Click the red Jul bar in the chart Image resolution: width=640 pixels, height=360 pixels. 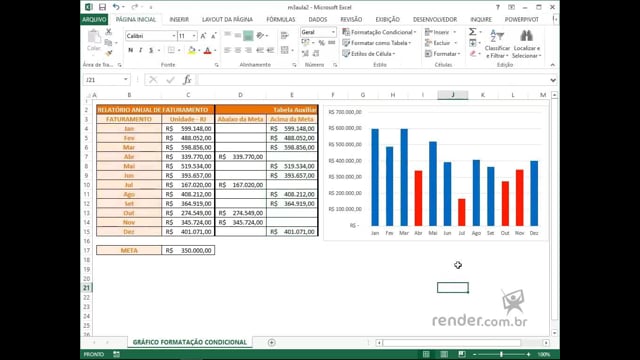tap(462, 212)
